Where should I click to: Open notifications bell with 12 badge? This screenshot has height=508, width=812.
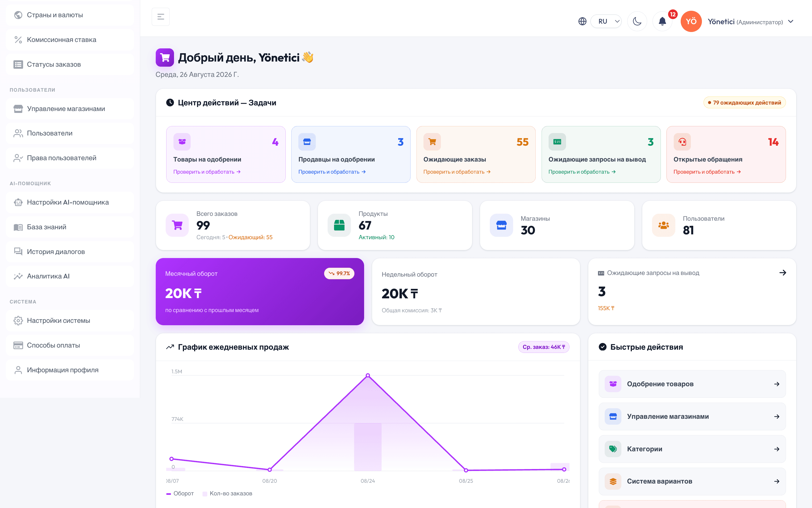[662, 22]
